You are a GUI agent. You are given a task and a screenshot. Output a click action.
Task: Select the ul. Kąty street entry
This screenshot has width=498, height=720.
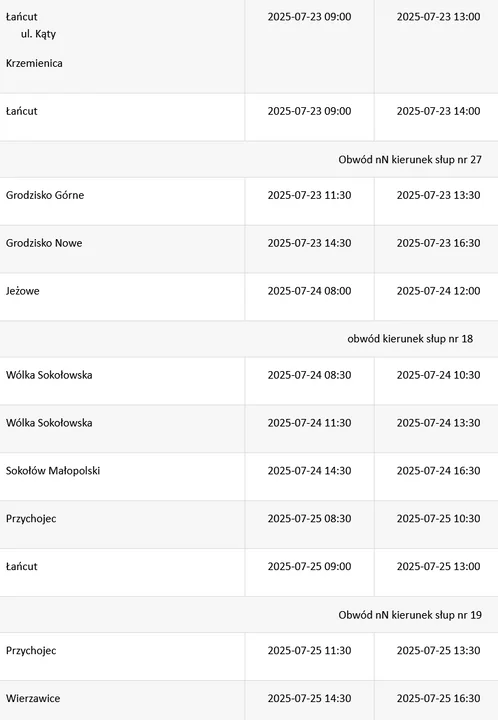38,34
